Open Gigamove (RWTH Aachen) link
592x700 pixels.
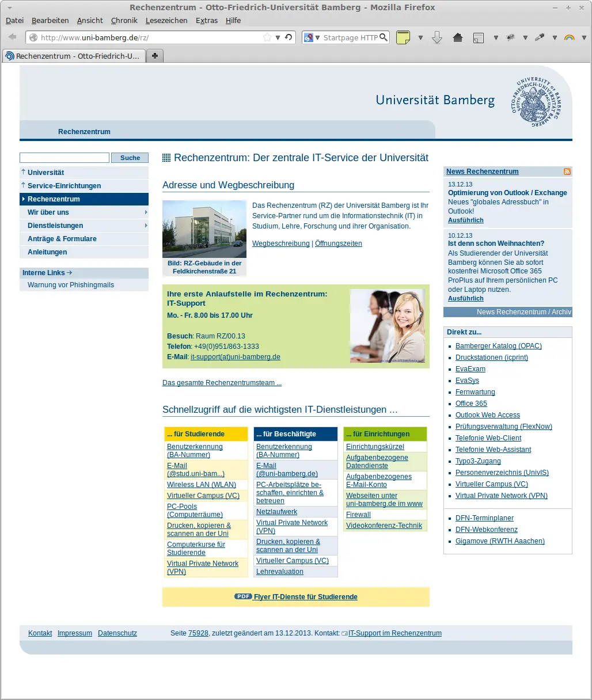tap(500, 541)
